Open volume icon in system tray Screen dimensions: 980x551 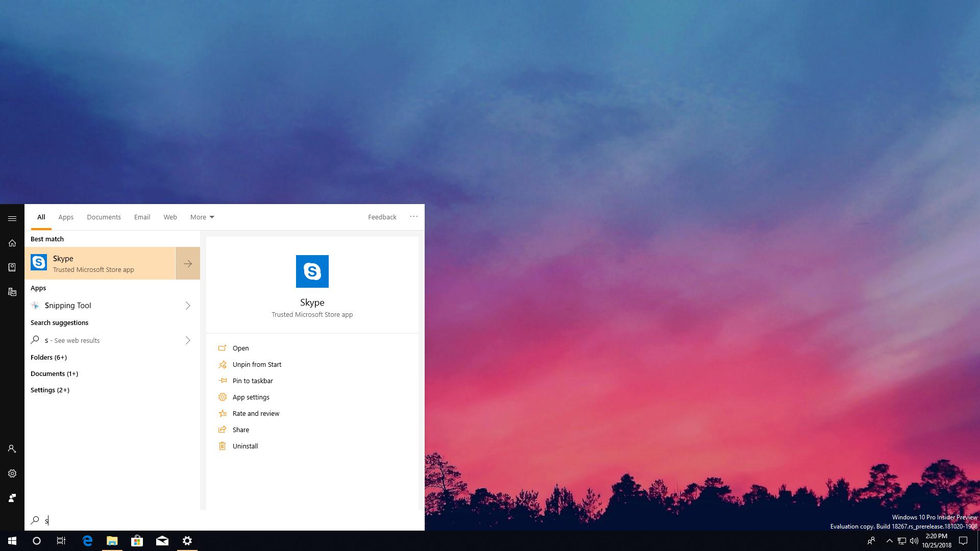[914, 541]
